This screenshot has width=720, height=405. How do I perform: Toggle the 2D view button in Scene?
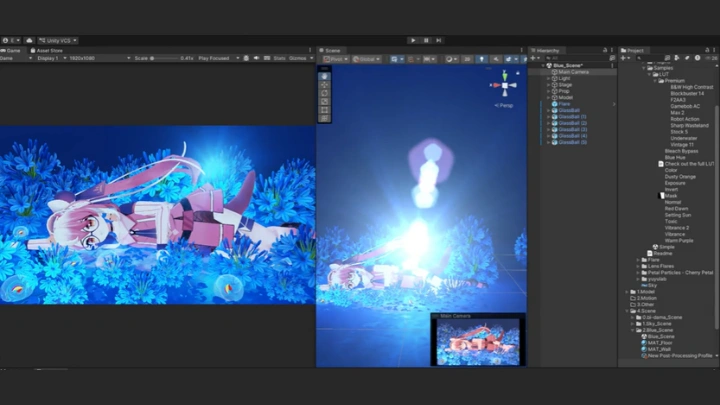pos(467,59)
